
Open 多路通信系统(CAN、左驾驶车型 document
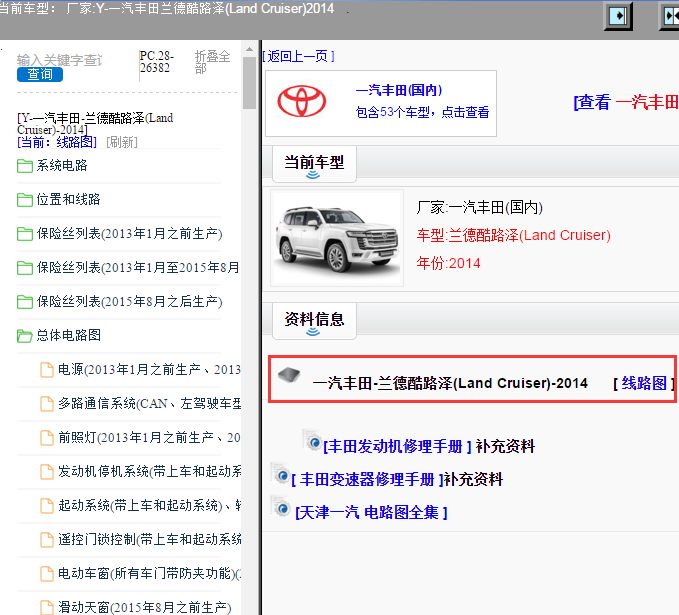coord(149,403)
